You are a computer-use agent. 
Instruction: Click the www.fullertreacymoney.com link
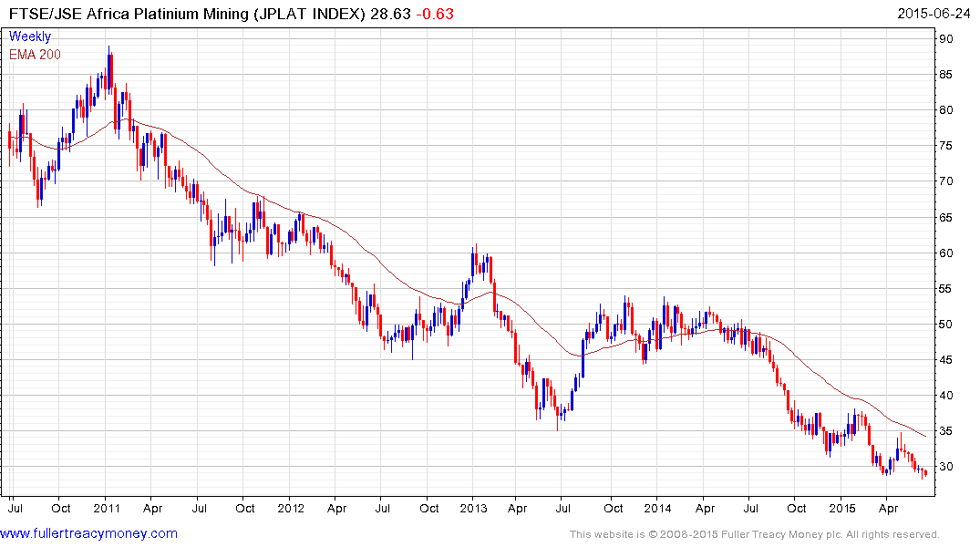click(89, 533)
